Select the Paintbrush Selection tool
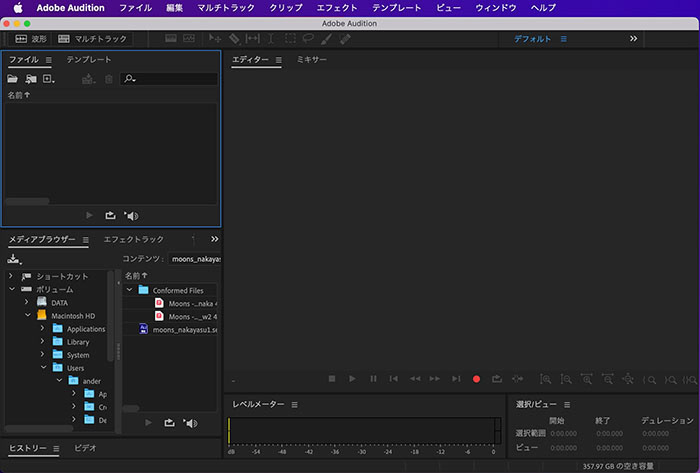 (x=326, y=39)
